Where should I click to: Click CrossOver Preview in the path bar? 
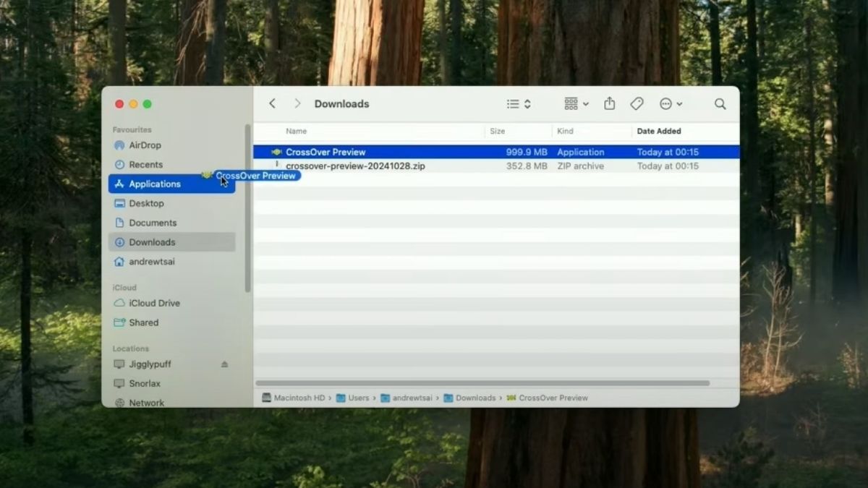point(548,398)
